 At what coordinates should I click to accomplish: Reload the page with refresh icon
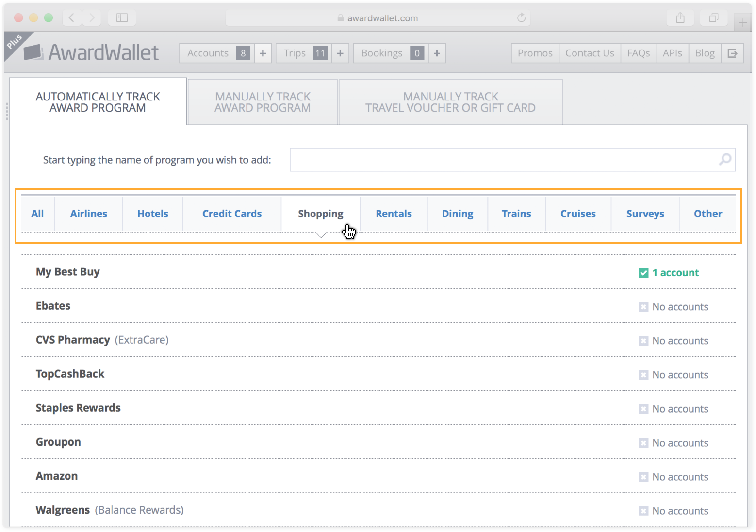[x=522, y=18]
